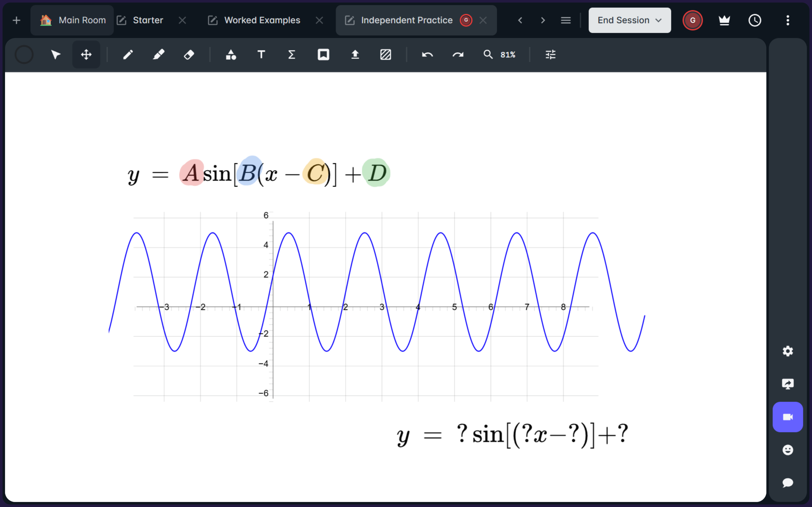Open the Shapes tool
Screen dimensions: 812x507
(x=231, y=55)
